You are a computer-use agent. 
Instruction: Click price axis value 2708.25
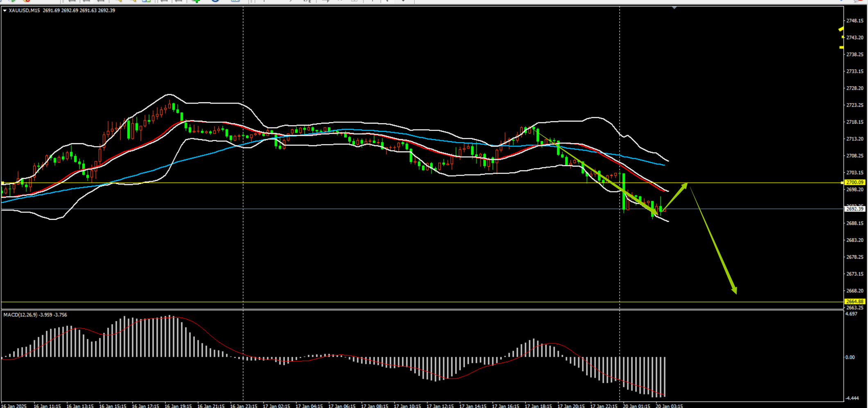(855, 156)
